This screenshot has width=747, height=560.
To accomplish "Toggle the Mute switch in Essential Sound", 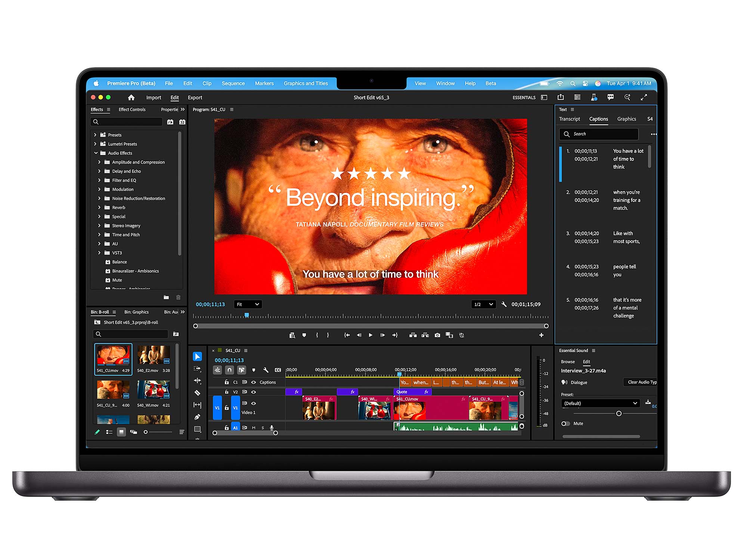I will tap(565, 423).
